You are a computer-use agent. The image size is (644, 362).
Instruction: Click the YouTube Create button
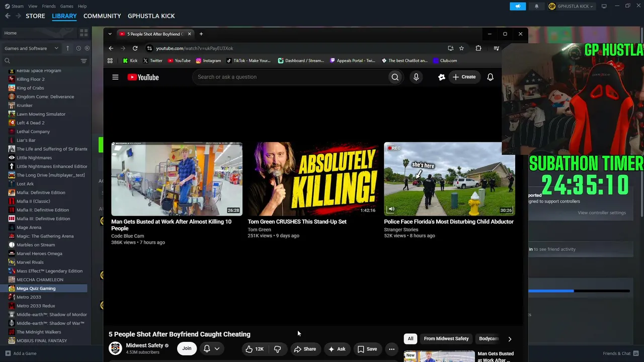click(x=464, y=77)
